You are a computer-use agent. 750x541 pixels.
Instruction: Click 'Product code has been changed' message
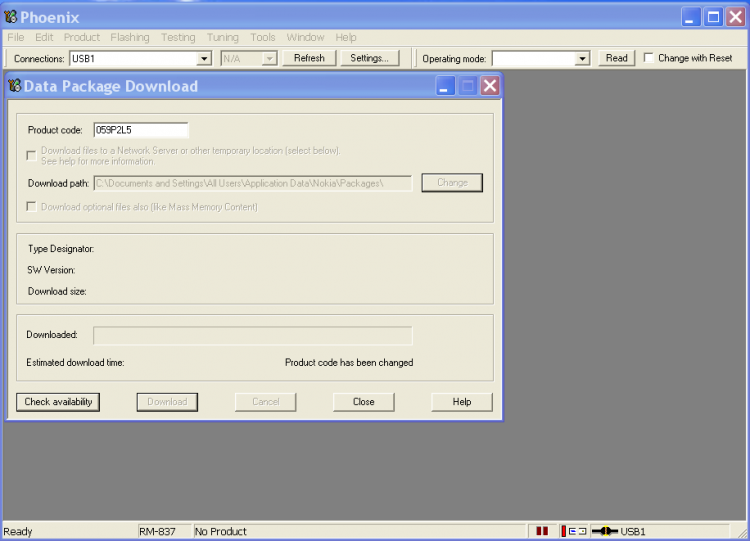click(349, 363)
